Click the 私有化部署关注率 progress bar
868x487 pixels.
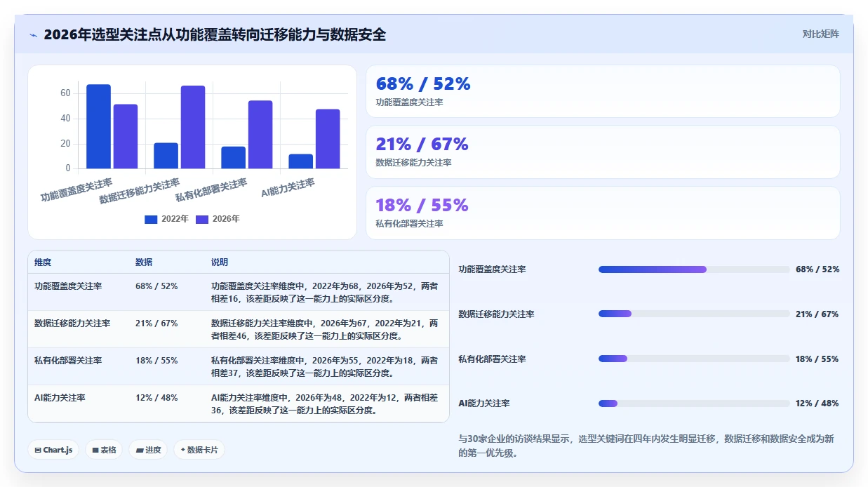point(694,359)
